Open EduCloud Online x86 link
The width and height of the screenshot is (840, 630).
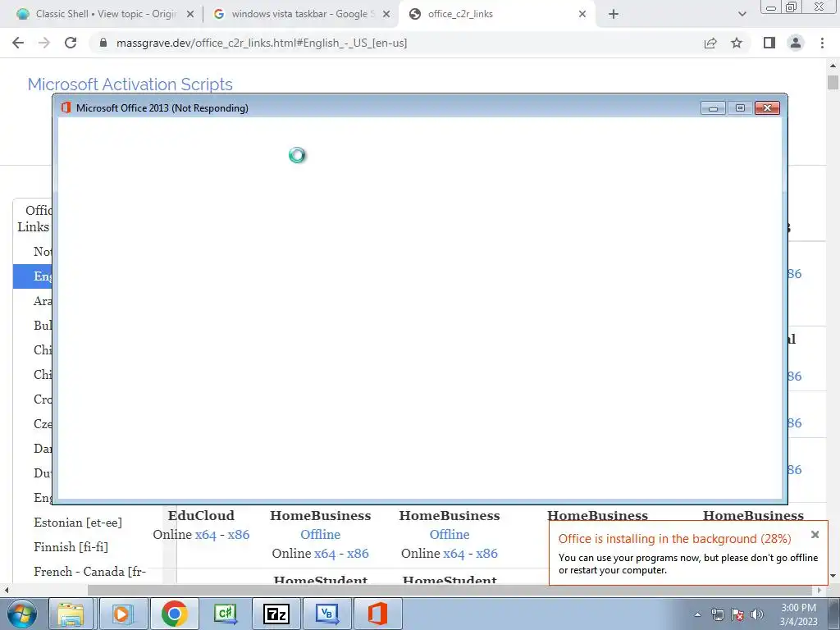pyautogui.click(x=239, y=535)
